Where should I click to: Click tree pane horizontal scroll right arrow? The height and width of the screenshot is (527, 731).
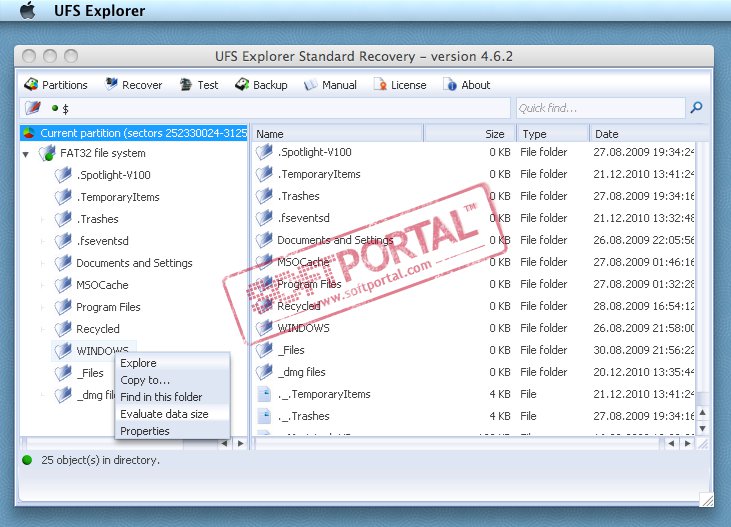241,444
